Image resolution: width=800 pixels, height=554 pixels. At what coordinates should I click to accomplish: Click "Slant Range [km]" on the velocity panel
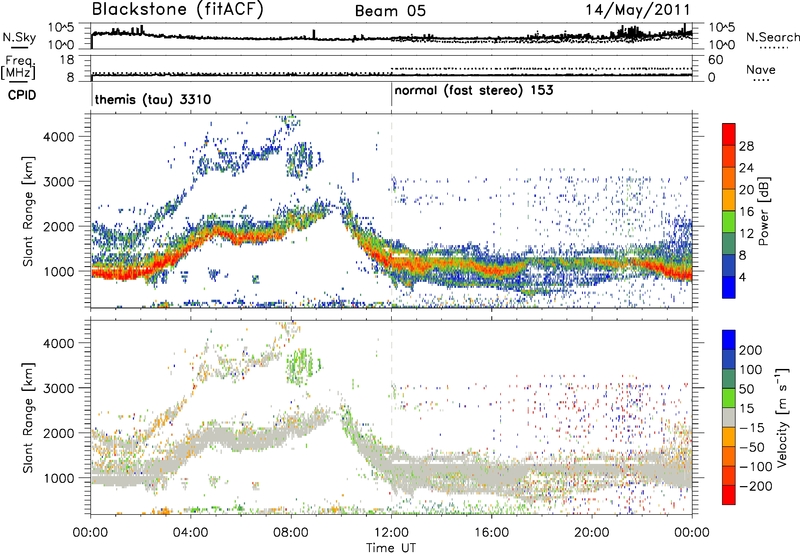click(x=28, y=418)
